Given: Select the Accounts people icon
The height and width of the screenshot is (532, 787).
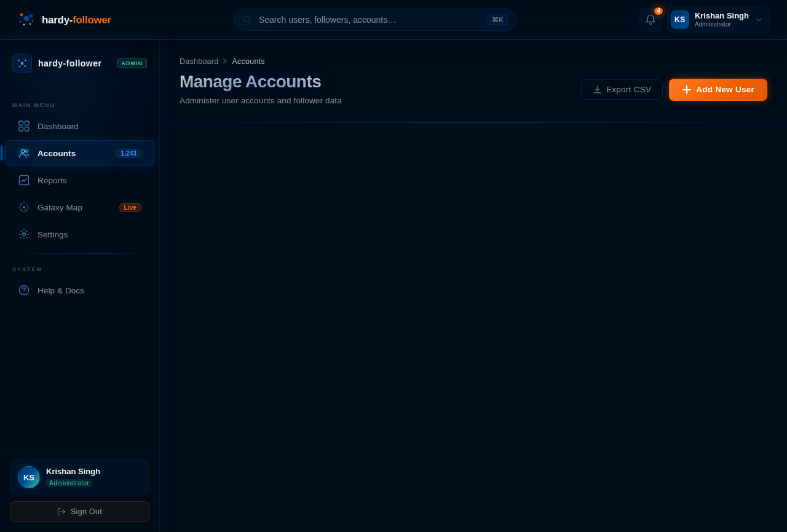Looking at the screenshot, I should click(x=24, y=153).
